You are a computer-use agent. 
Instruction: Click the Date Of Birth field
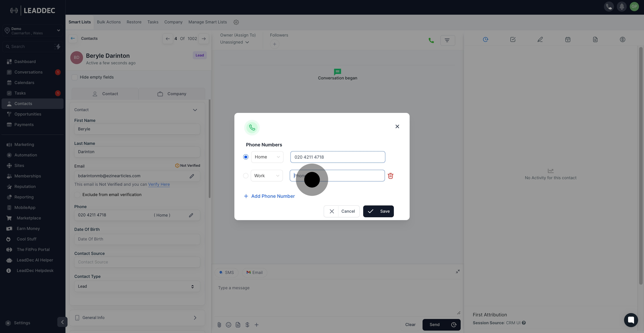pyautogui.click(x=137, y=239)
